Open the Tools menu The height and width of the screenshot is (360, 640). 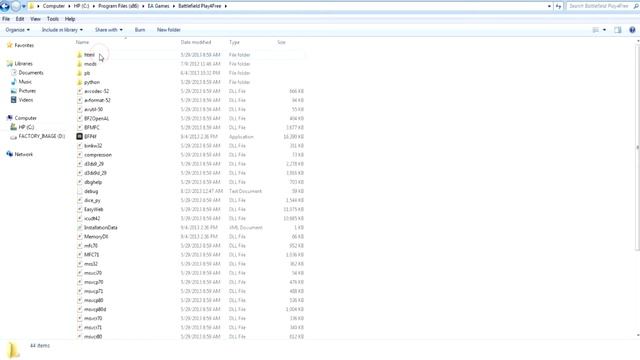(53, 19)
